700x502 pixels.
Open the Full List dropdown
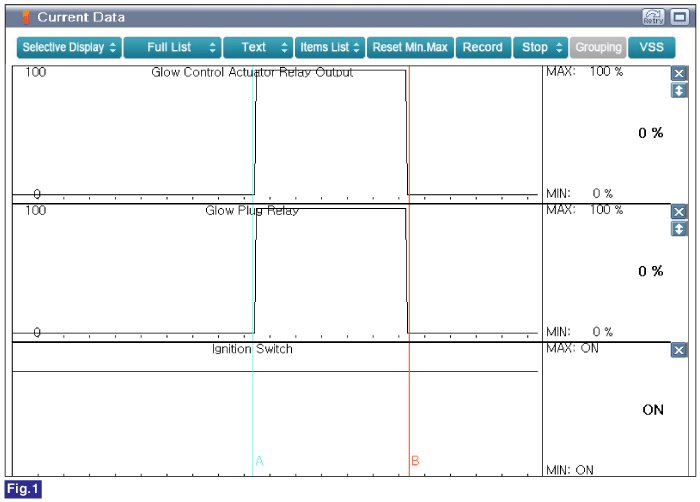(x=172, y=47)
